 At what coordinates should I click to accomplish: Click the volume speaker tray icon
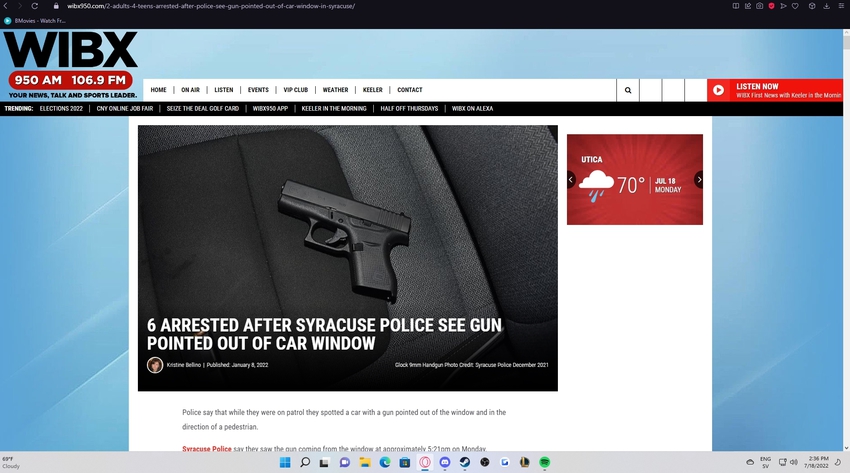(x=794, y=462)
